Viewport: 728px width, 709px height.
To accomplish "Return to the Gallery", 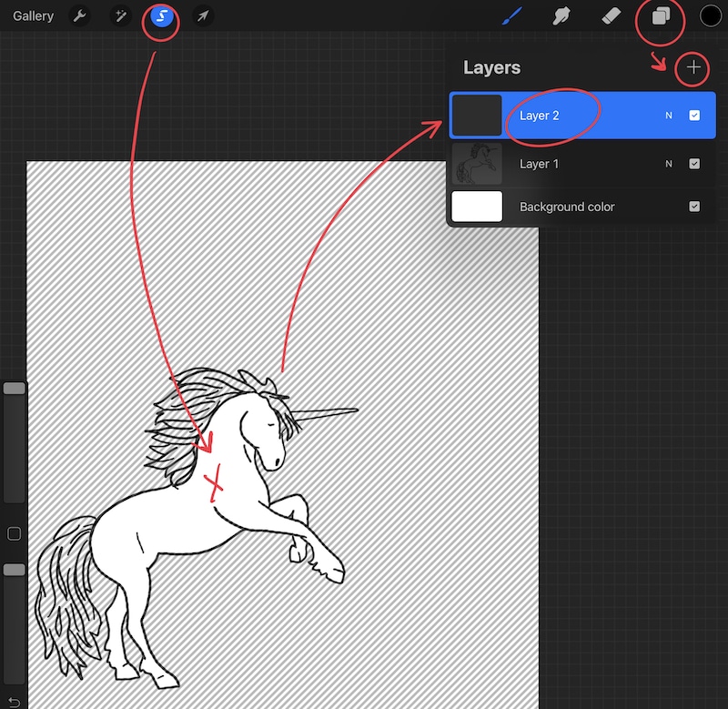I will coord(33,15).
